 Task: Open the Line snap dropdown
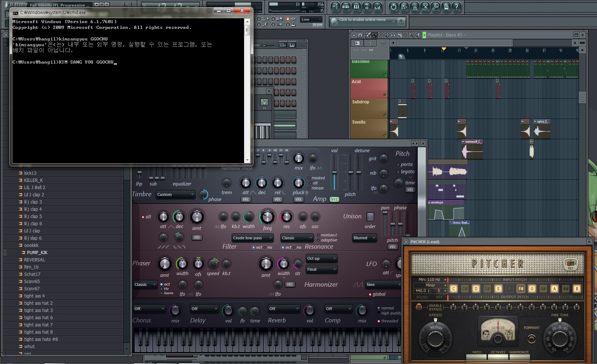click(x=311, y=20)
